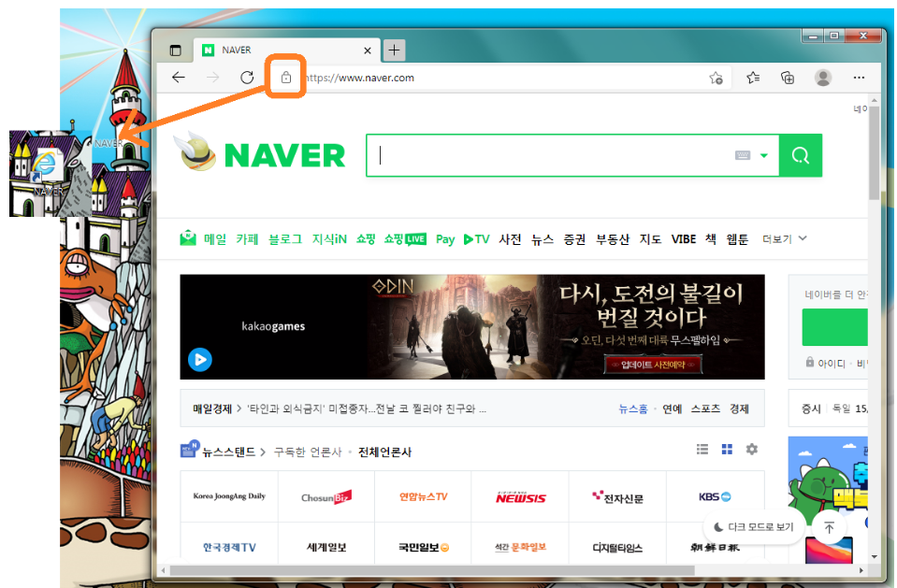This screenshot has height=588, width=897.
Task: Open the browser profile avatar
Action: [x=823, y=78]
